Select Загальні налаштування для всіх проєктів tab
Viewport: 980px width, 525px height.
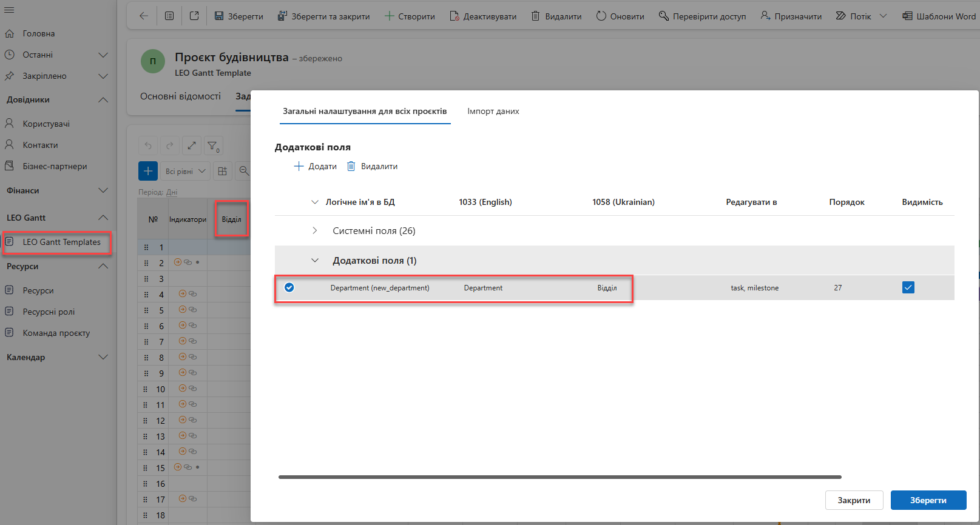365,111
